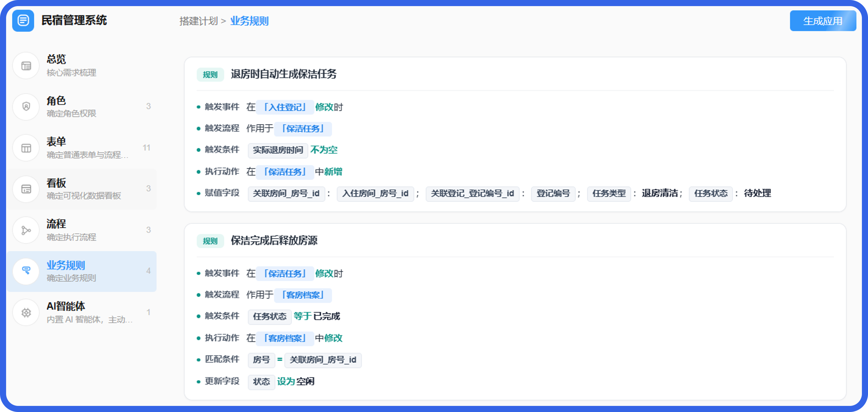Image resolution: width=868 pixels, height=412 pixels.
Task: Select the 关联房间_房号_id chip in 赋值字段
Action: [x=286, y=194]
